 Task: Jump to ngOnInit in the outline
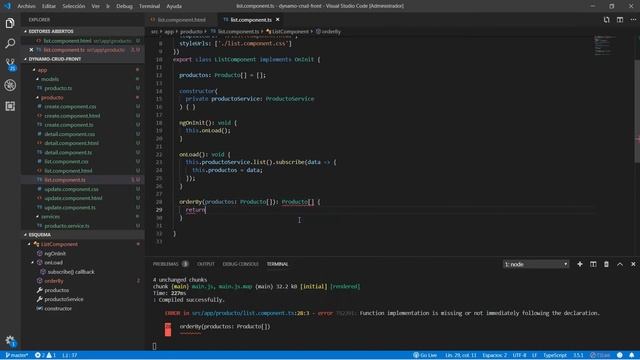(55, 253)
